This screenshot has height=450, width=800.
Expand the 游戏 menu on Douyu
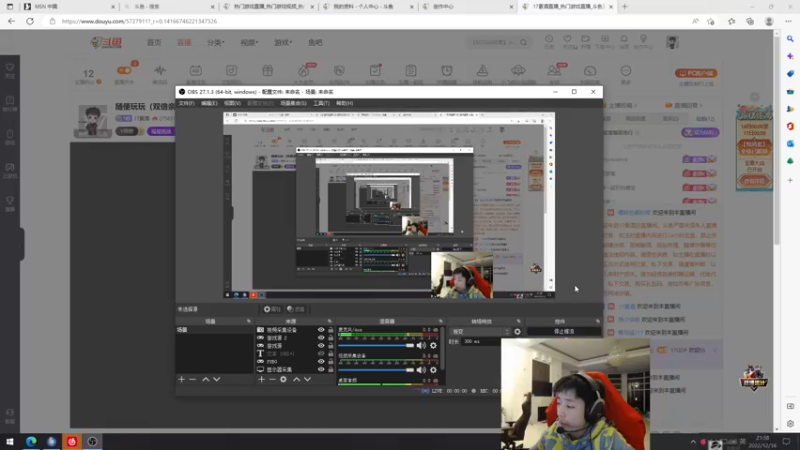coord(283,42)
